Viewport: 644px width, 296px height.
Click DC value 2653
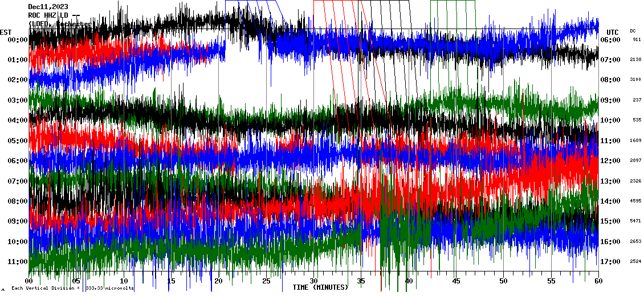[636, 242]
